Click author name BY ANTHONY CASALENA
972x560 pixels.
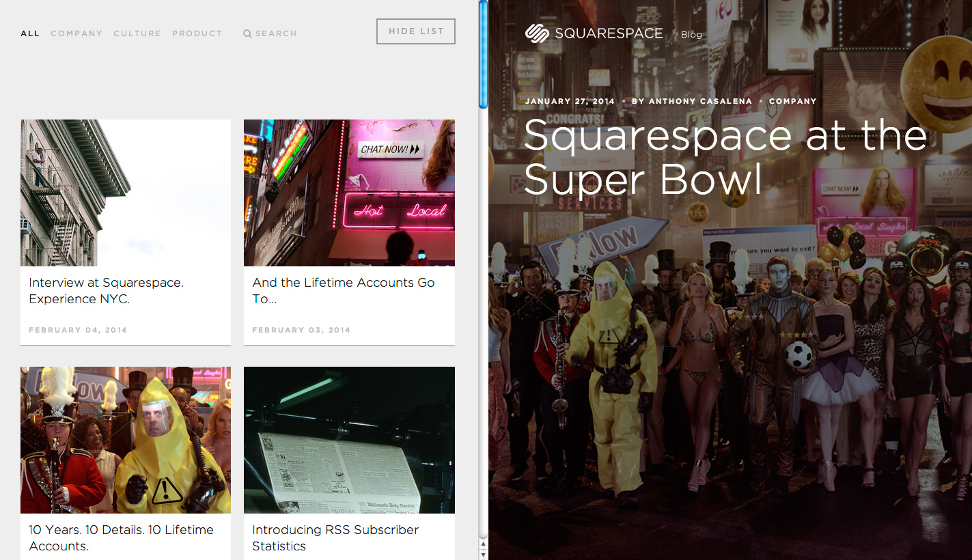[x=692, y=101]
